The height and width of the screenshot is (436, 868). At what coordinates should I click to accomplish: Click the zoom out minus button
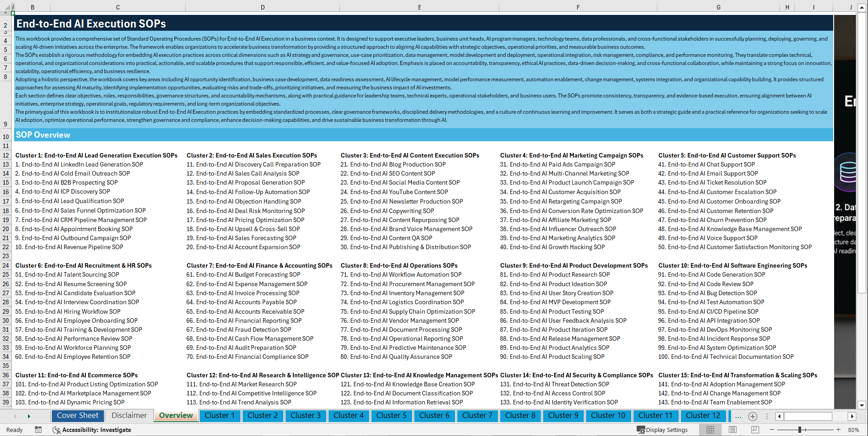click(772, 430)
